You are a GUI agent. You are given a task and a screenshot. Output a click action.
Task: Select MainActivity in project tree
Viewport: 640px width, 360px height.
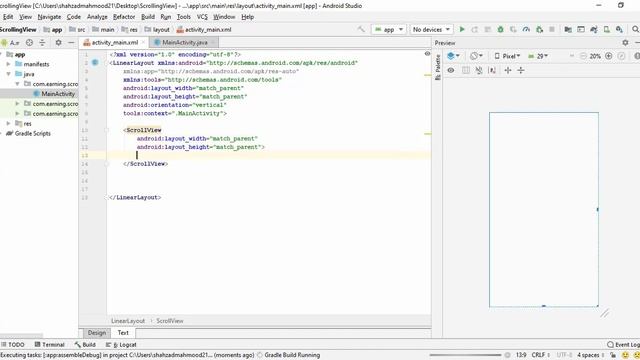[x=54, y=93]
